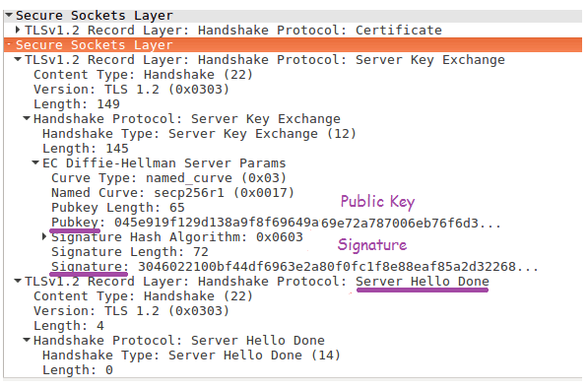Select the Pubkey hex value row
The width and height of the screenshot is (588, 388).
pyautogui.click(x=276, y=223)
